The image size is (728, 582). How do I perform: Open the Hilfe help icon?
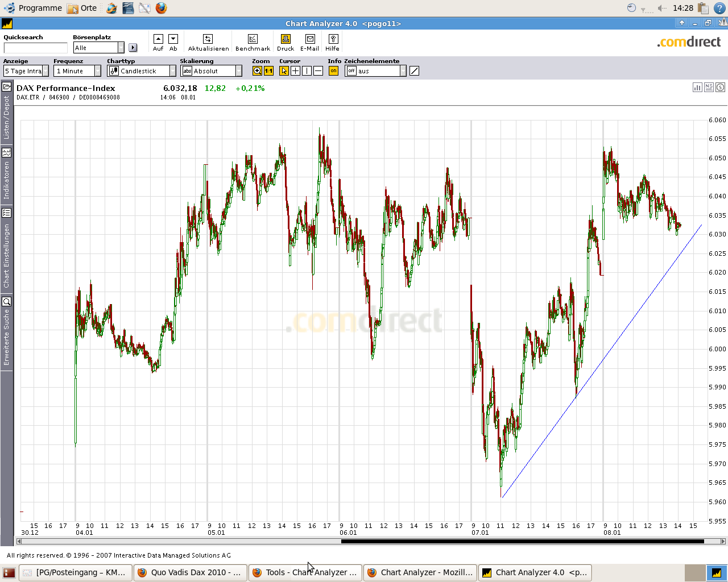pos(333,38)
